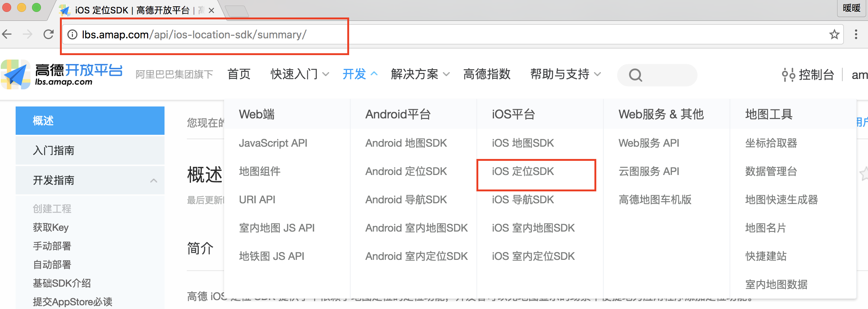Open 基础SDK介绍 in the sidebar
Image resolution: width=868 pixels, height=309 pixels.
coord(62,283)
